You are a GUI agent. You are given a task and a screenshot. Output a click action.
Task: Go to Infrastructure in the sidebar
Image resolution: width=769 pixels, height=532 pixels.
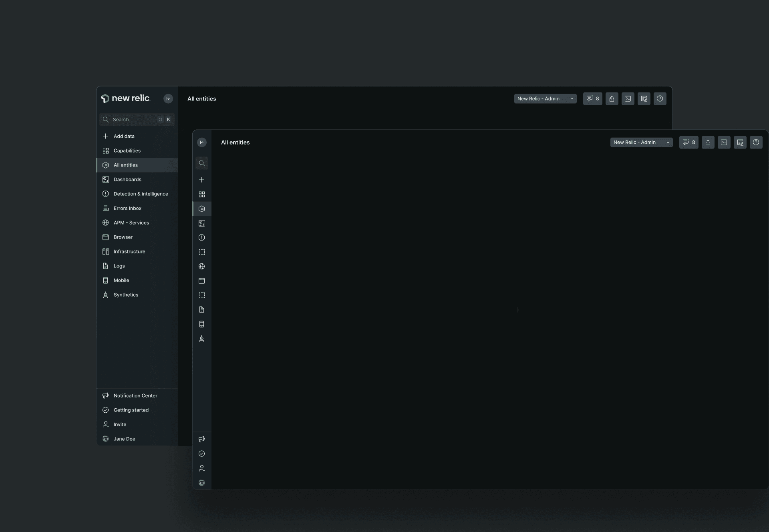point(129,251)
